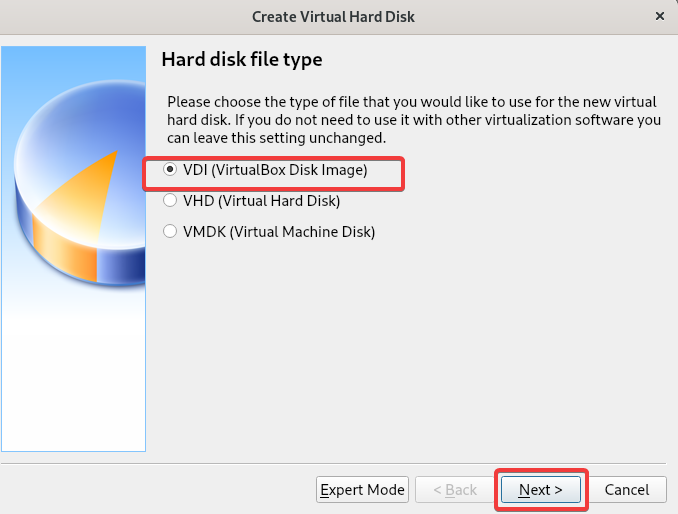The height and width of the screenshot is (514, 678).
Task: Click the separator line above the wizard buttons
Action: tap(333, 463)
